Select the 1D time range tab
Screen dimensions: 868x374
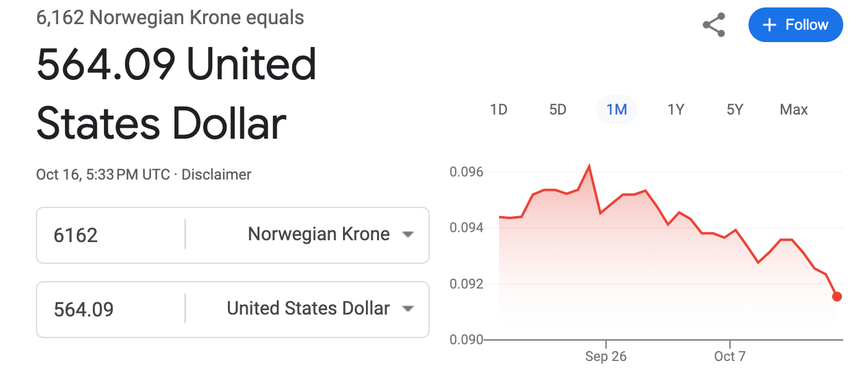[x=498, y=110]
